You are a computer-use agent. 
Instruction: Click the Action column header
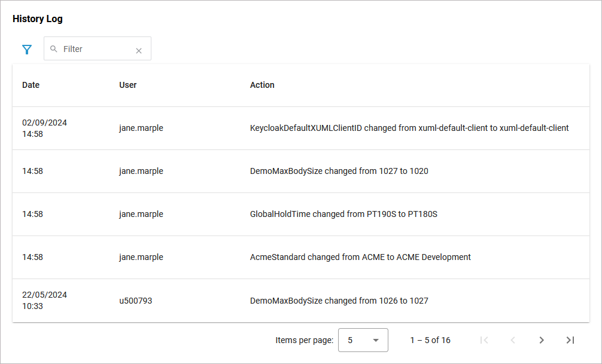point(262,85)
